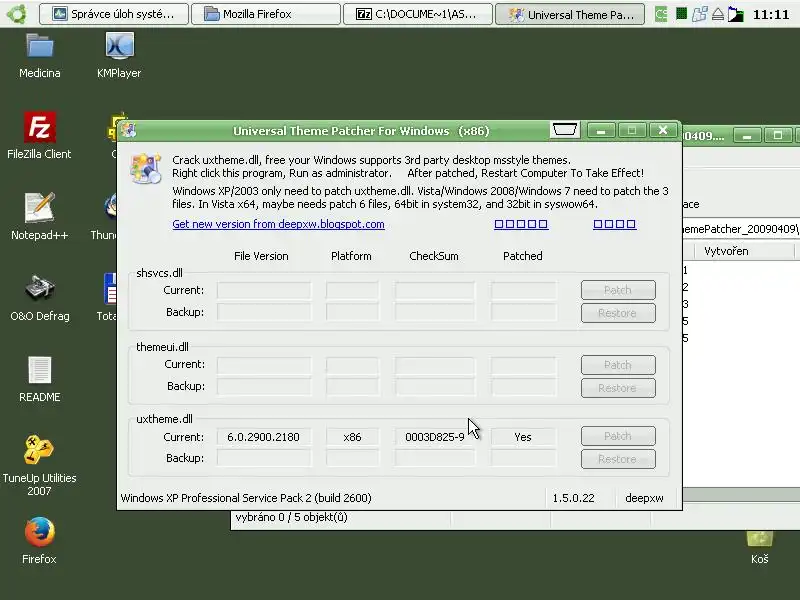
Task: Launch Notepad++ from the desktop
Action: click(x=39, y=216)
